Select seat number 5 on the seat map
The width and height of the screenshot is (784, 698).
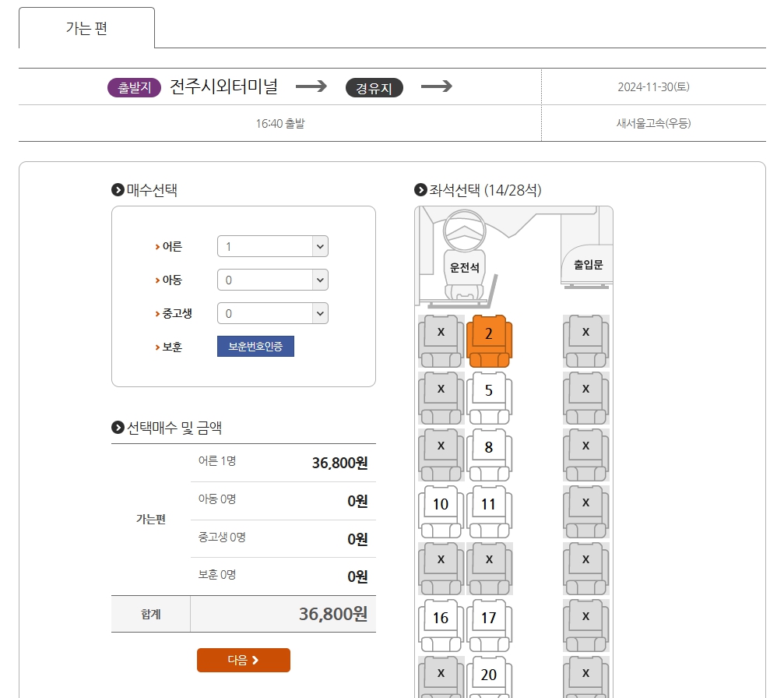point(489,388)
